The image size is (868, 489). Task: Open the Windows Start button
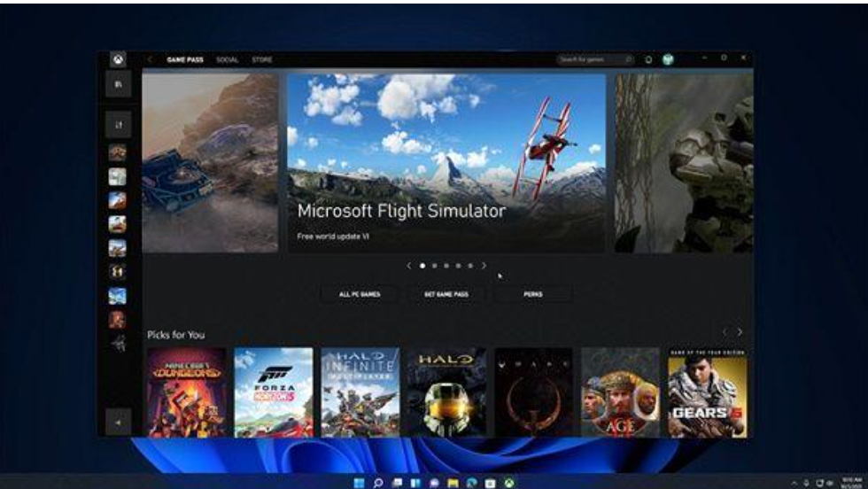359,483
